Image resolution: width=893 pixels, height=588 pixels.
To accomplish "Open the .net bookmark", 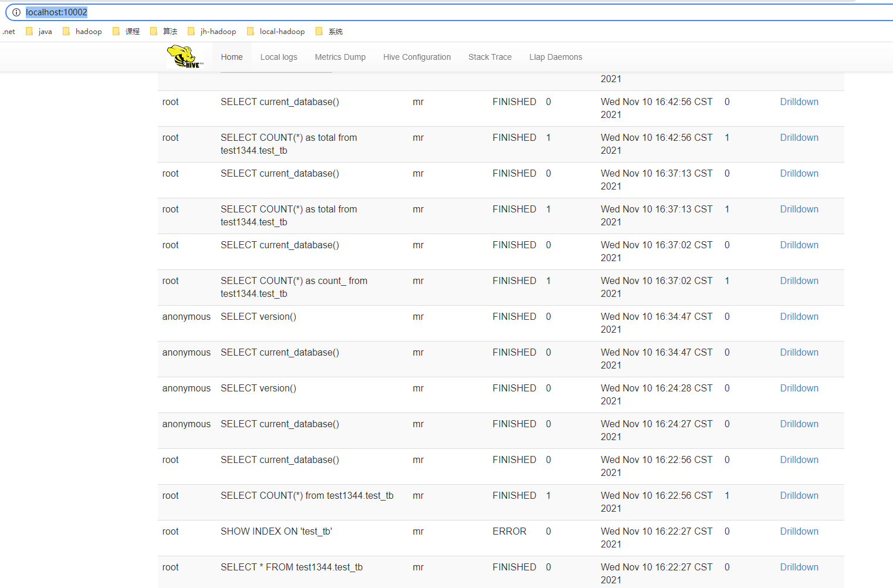I will click(x=8, y=32).
